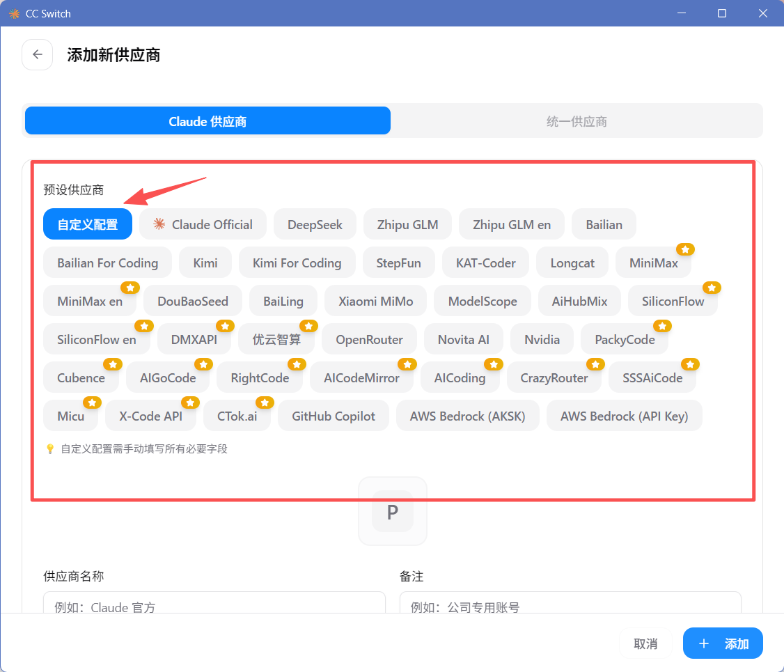This screenshot has height=672, width=784.
Task: Choose the Micu preset
Action: click(x=70, y=416)
